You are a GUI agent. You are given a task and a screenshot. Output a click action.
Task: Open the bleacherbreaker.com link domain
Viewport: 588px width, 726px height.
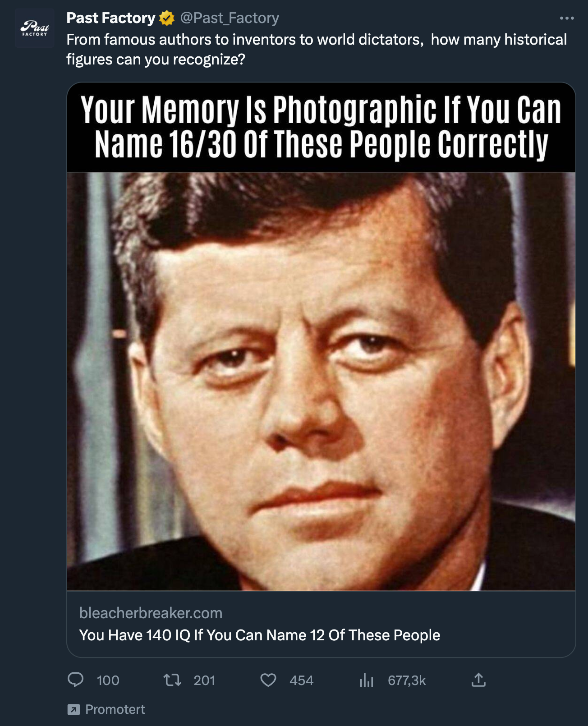[151, 613]
